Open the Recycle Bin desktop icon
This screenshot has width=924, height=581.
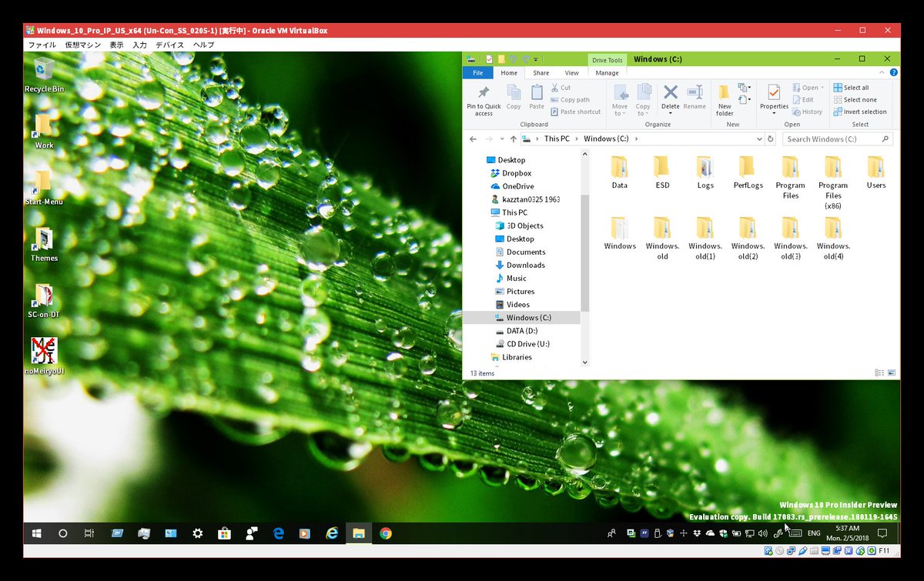[44, 75]
